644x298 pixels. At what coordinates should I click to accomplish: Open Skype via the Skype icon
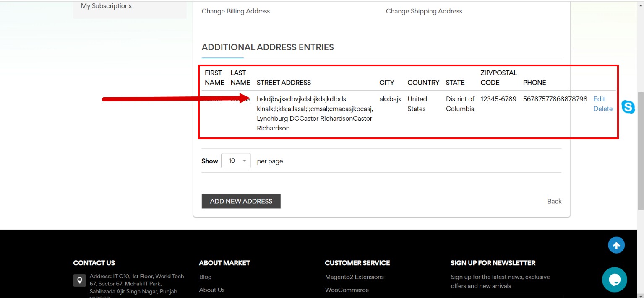(628, 107)
